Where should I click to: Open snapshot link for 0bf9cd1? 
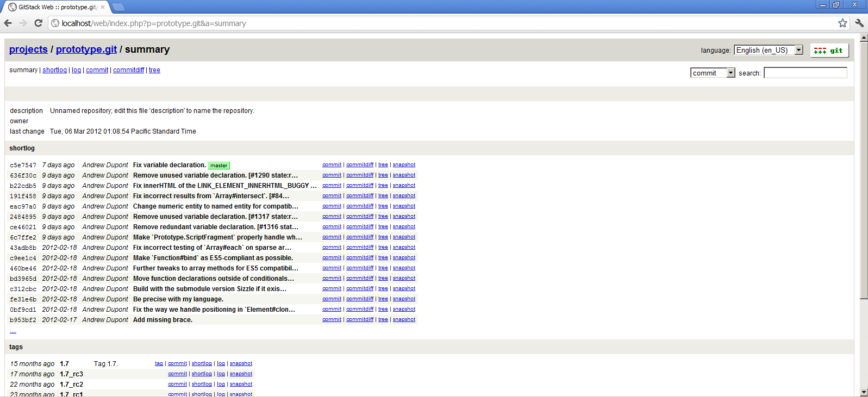click(x=404, y=309)
